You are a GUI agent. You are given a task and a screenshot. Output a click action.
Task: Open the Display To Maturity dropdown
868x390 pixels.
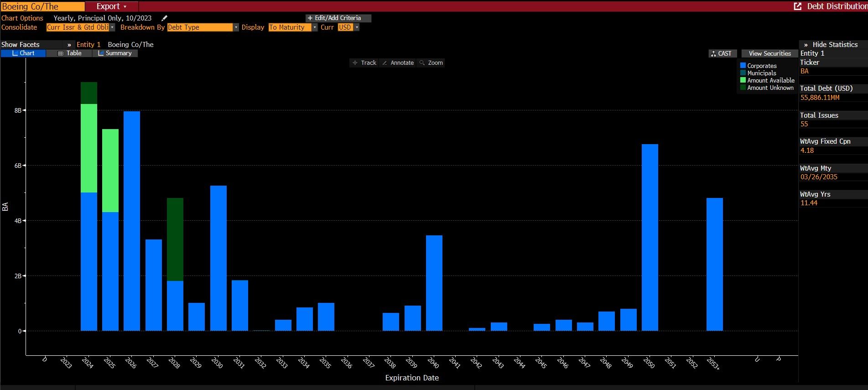coord(293,27)
